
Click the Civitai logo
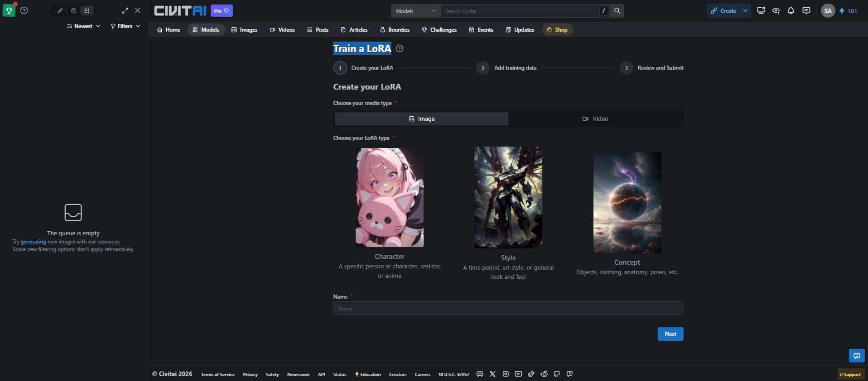180,10
